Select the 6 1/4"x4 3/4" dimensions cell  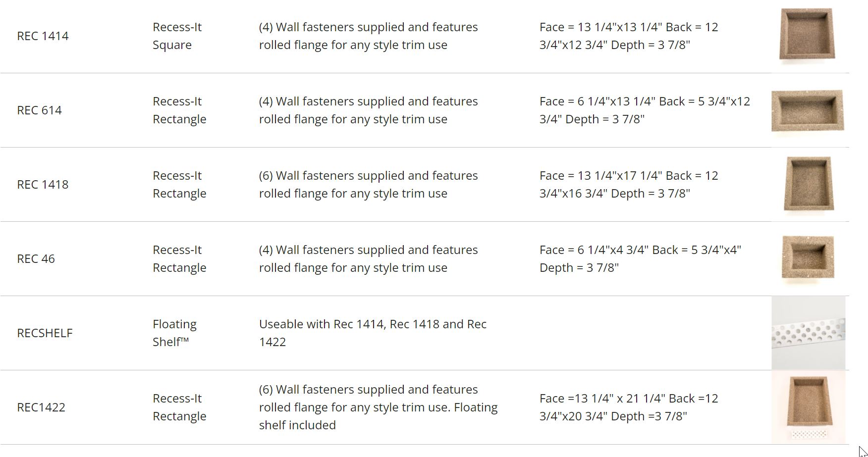[x=640, y=259]
